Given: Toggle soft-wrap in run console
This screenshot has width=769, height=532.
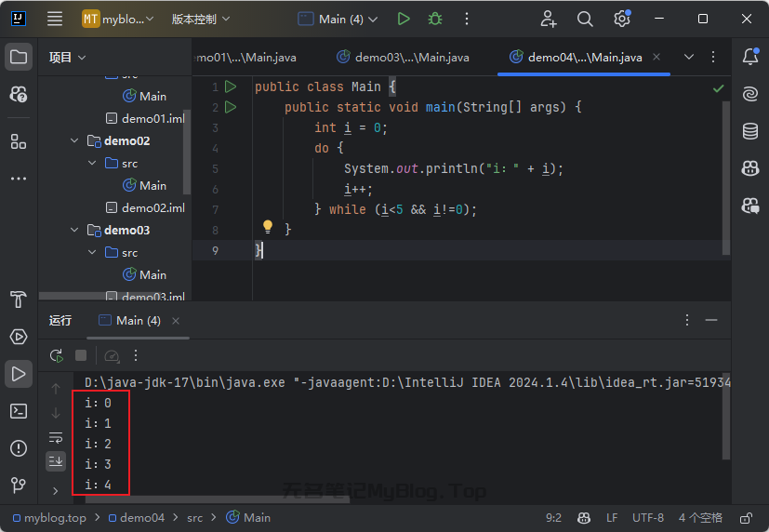Looking at the screenshot, I should click(x=56, y=437).
